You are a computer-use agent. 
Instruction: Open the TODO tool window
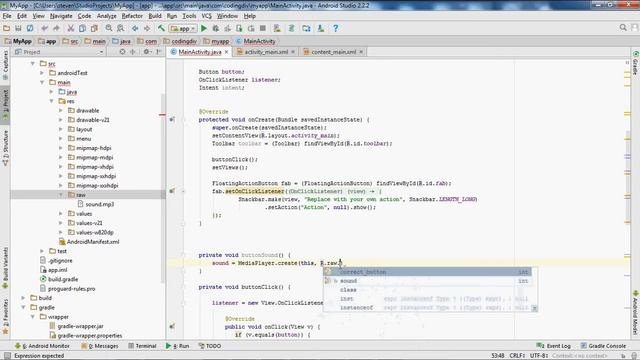coord(210,346)
